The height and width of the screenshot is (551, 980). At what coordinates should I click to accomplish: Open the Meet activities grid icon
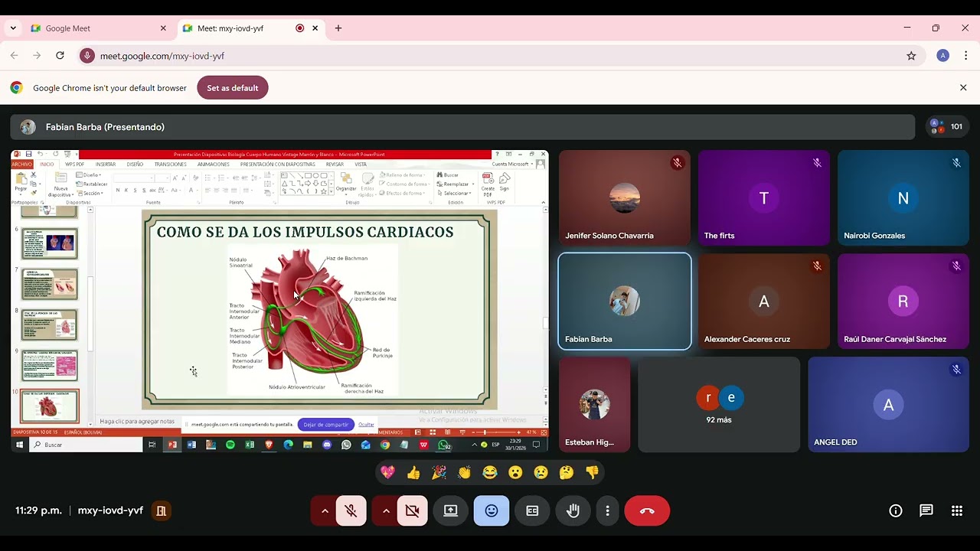(x=957, y=511)
